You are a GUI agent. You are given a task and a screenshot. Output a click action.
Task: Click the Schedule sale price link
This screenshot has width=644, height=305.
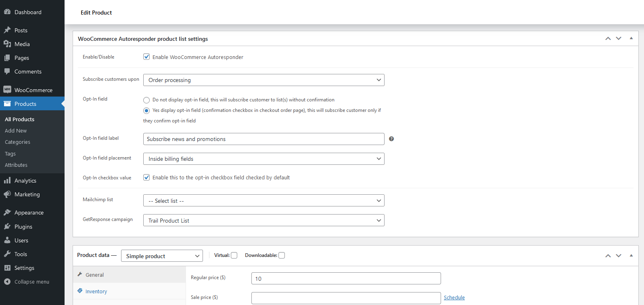pos(454,297)
